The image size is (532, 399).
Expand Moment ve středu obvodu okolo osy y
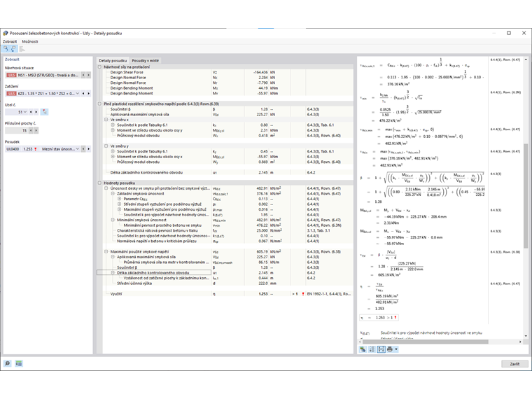pos(113,130)
